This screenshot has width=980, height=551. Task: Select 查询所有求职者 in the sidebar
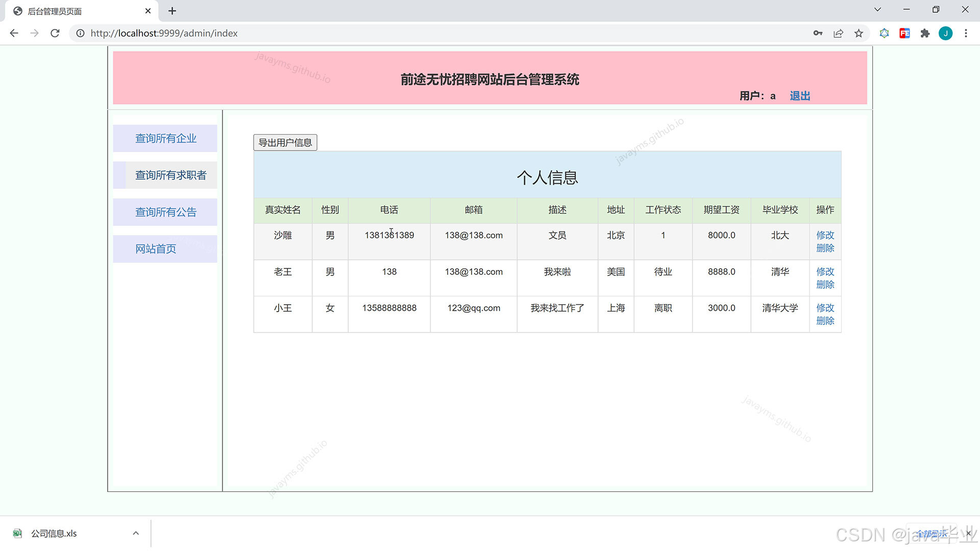click(169, 175)
